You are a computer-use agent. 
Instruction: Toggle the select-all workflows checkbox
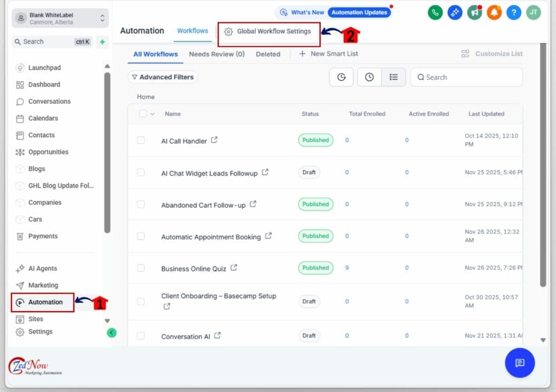point(143,114)
